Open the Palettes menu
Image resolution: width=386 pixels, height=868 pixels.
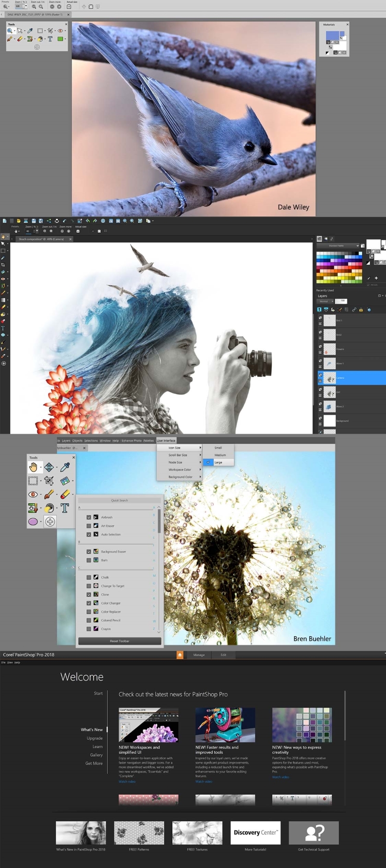point(149,441)
